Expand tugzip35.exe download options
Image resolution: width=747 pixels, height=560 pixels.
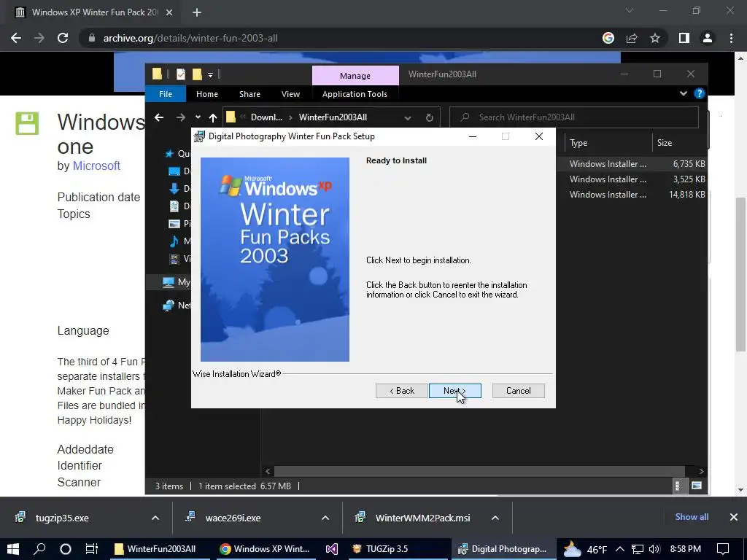click(x=155, y=518)
